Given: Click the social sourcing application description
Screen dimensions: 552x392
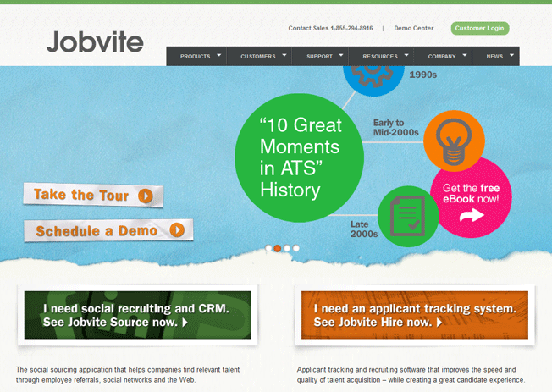Looking at the screenshot, I should point(128,375).
